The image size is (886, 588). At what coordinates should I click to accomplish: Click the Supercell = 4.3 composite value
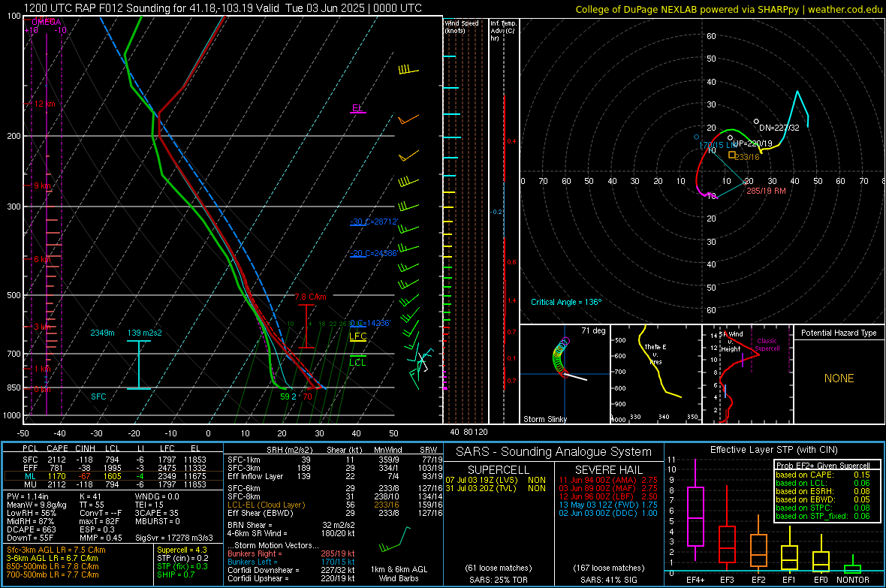pos(182,550)
